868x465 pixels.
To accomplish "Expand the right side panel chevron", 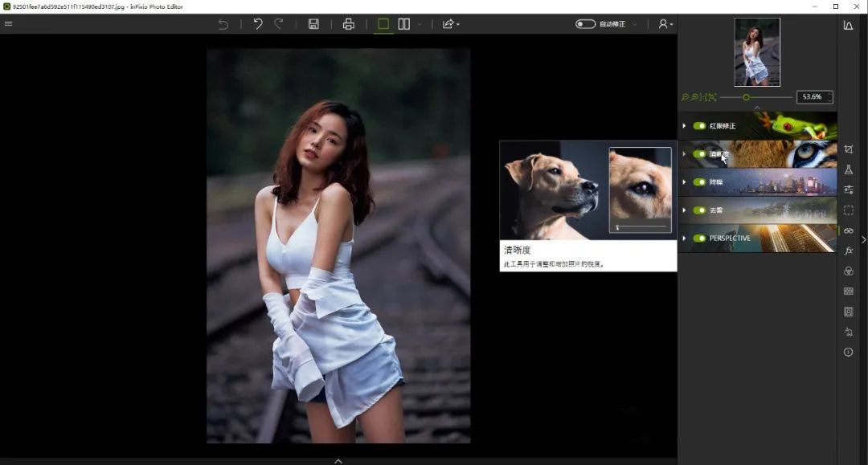I will click(863, 240).
